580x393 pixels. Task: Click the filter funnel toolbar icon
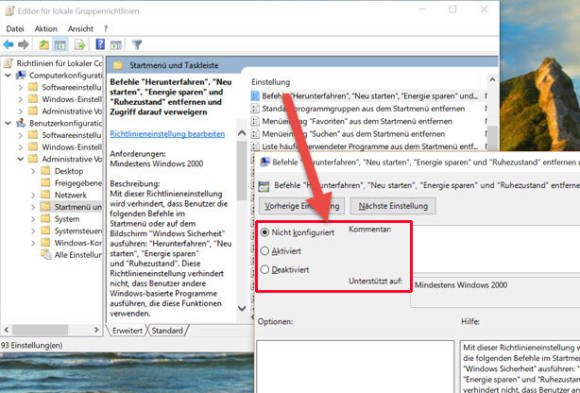(137, 45)
